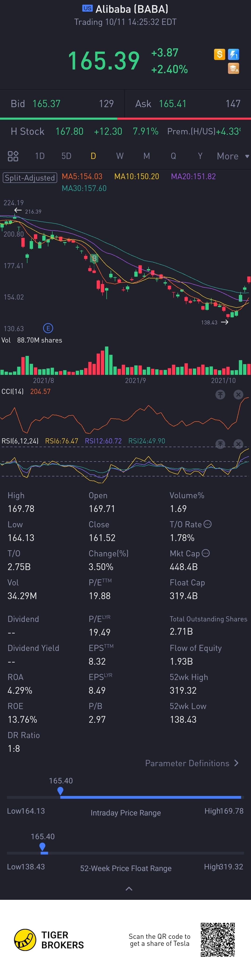Viewport: 251px width, 980px height.
Task: Select the weekly W chart tab
Action: click(120, 156)
